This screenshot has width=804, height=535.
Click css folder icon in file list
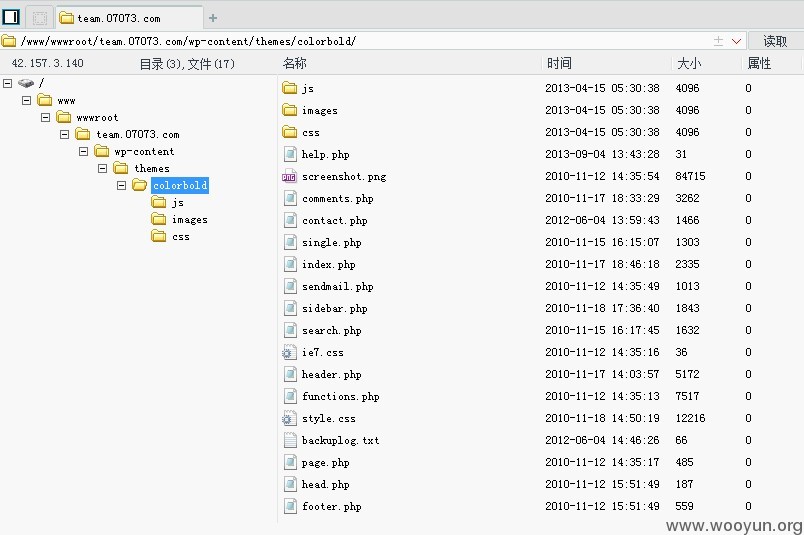click(290, 132)
